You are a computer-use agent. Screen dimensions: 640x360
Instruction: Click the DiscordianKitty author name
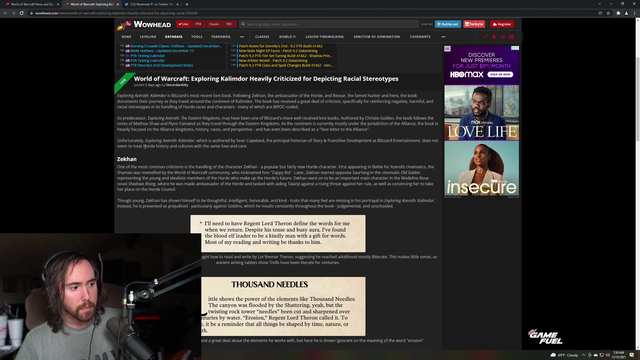pyautogui.click(x=177, y=85)
